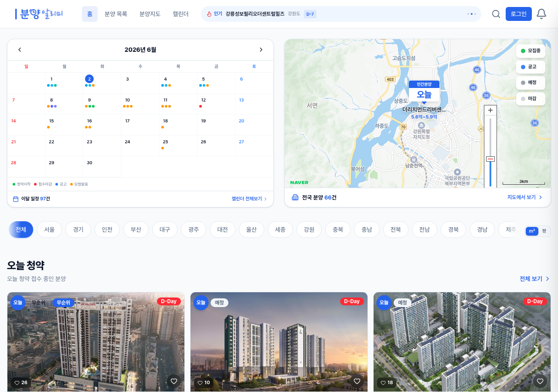Select the 인천 region filter
Screen dimensions: 558x392
[107, 230]
